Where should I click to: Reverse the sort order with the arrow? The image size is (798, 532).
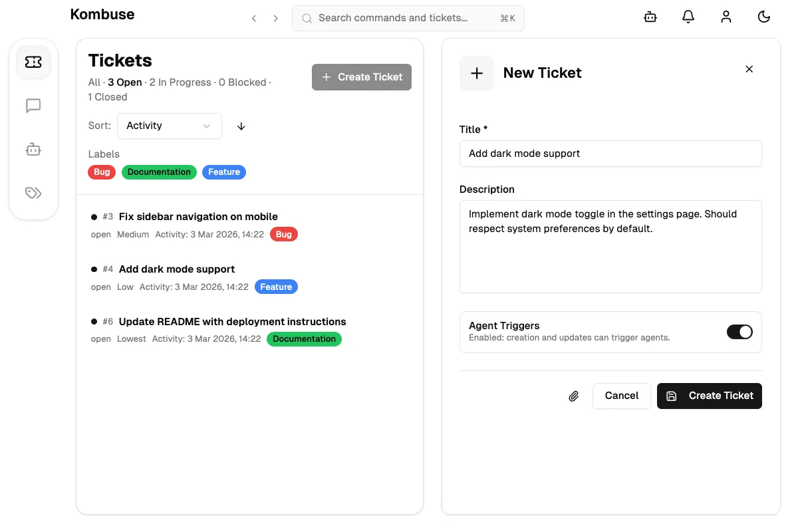[241, 126]
